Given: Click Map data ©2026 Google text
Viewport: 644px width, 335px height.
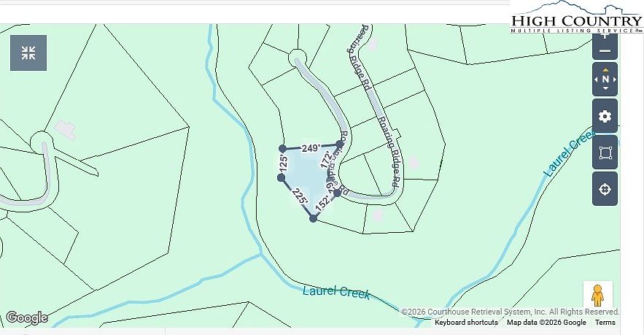Looking at the screenshot, I should pyautogui.click(x=546, y=323).
